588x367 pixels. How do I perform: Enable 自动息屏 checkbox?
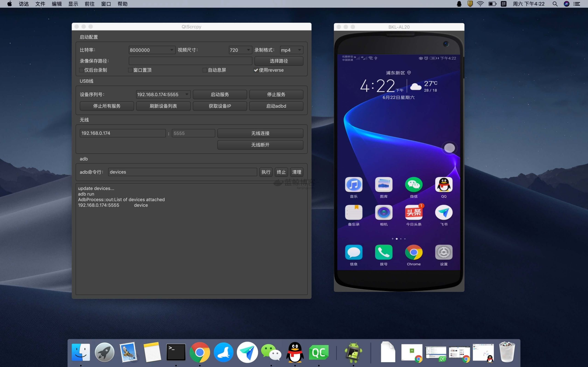204,70
